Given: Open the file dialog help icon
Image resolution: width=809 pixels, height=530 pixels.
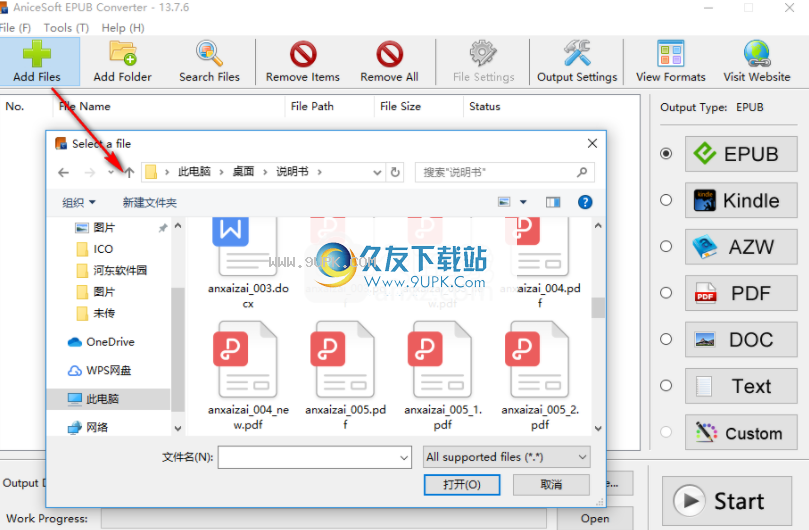Looking at the screenshot, I should pos(585,202).
